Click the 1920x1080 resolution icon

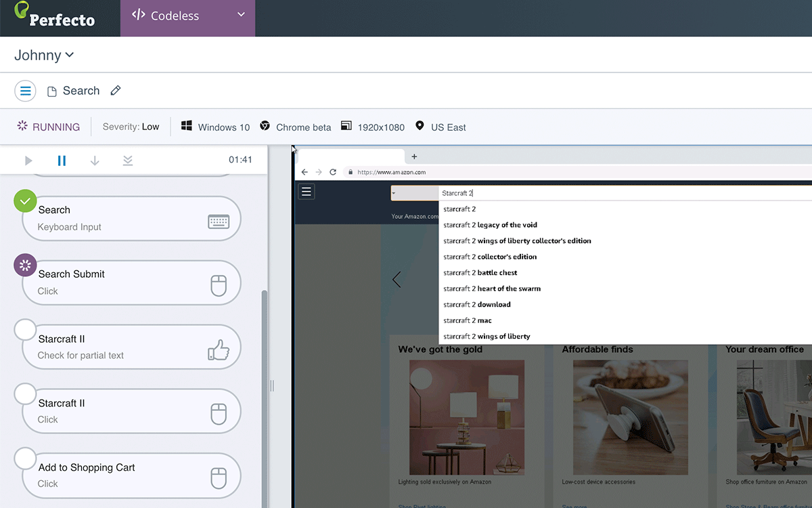[346, 126]
